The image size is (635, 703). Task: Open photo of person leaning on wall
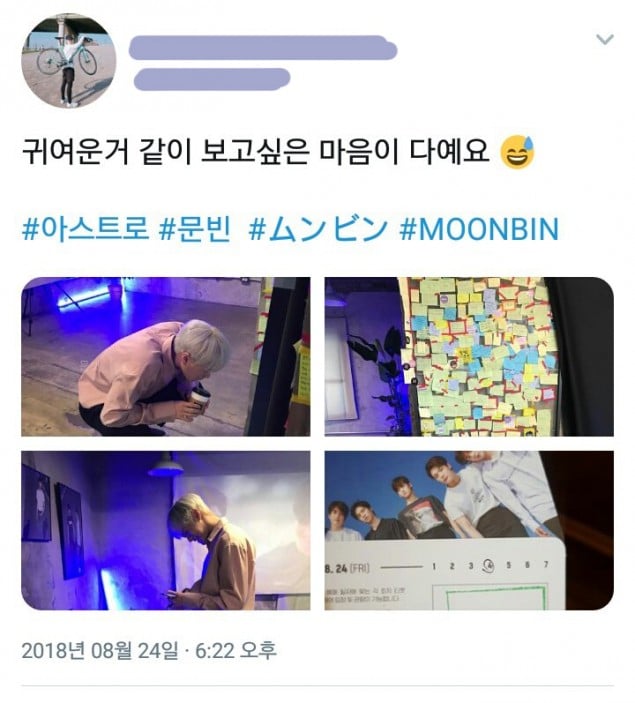(165, 530)
